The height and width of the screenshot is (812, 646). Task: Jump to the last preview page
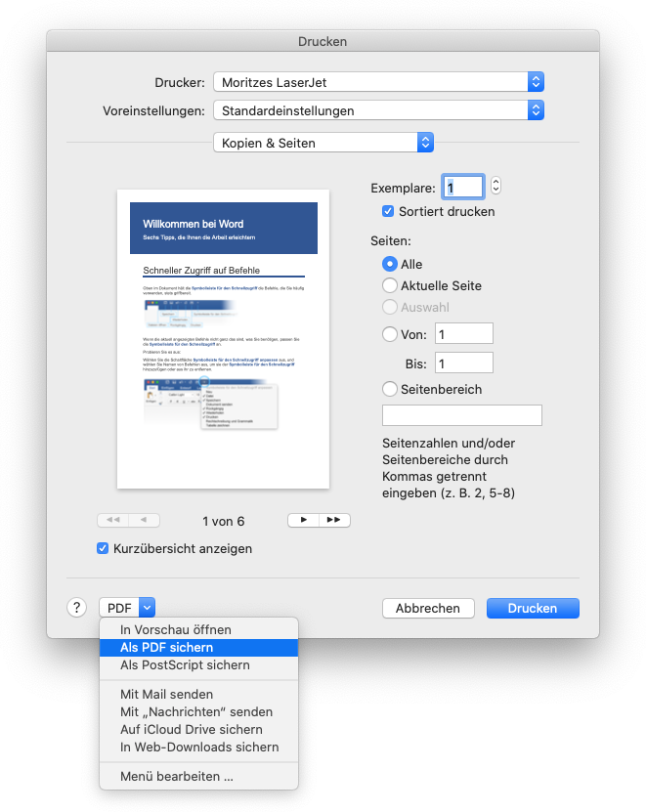point(334,521)
